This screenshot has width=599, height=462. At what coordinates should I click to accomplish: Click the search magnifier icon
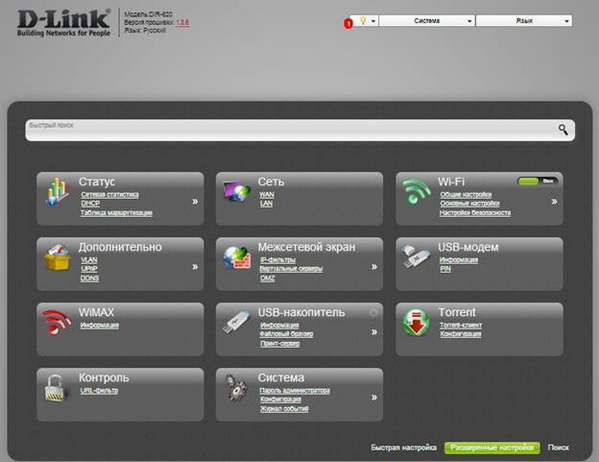pos(563,130)
